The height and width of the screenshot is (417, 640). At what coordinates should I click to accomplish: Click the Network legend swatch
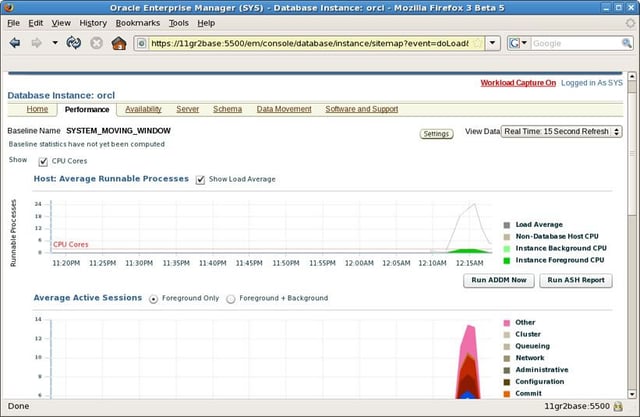[507, 359]
